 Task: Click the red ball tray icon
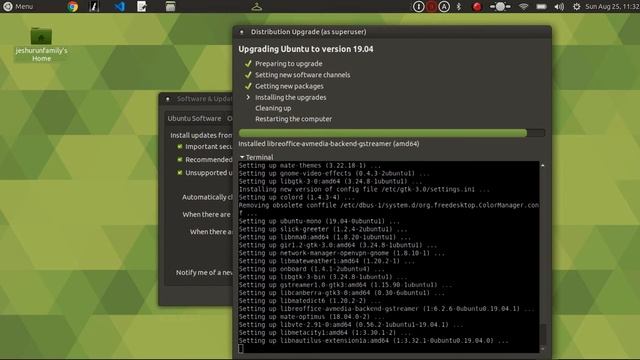click(x=476, y=7)
